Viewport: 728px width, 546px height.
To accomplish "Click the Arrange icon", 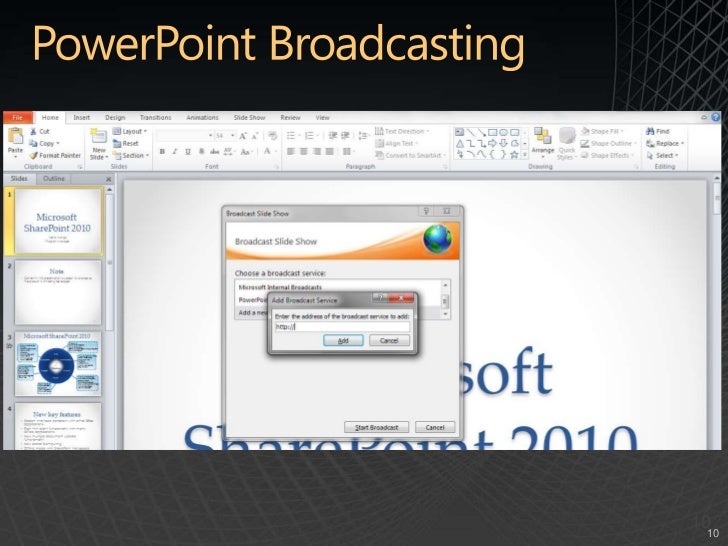I will [542, 136].
